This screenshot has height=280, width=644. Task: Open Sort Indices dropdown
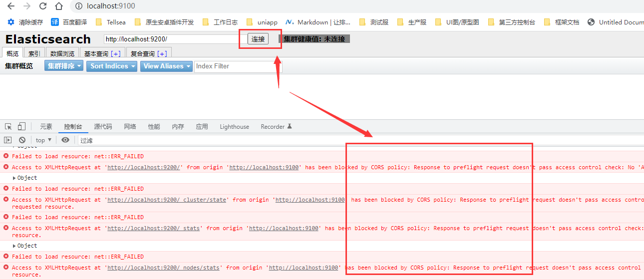pyautogui.click(x=112, y=66)
